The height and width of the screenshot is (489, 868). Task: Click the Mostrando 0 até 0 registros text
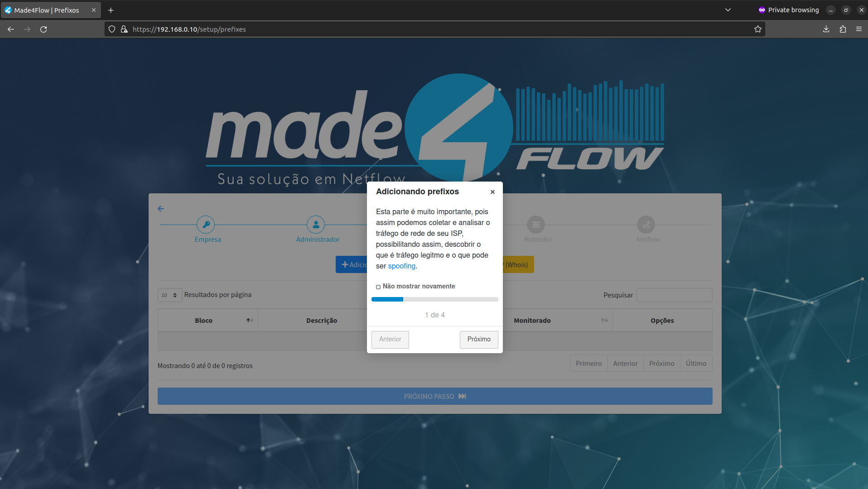tap(205, 366)
